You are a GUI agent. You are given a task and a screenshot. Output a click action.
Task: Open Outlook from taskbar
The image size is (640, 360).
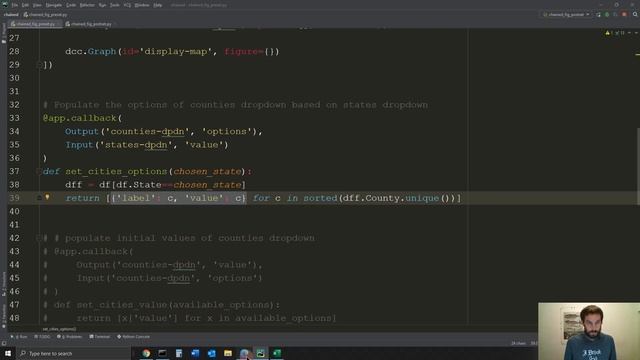[x=211, y=353]
